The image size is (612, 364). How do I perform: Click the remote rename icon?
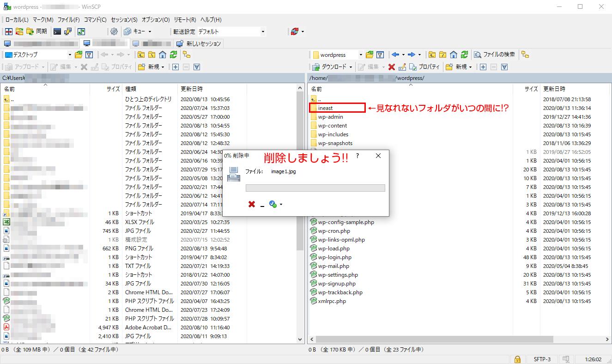click(x=402, y=67)
